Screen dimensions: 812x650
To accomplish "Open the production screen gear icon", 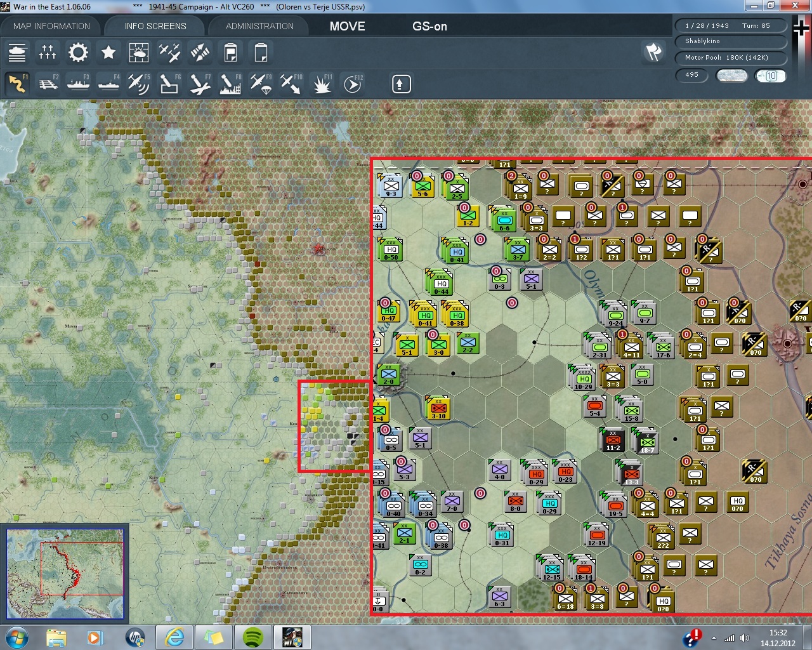I will click(78, 53).
